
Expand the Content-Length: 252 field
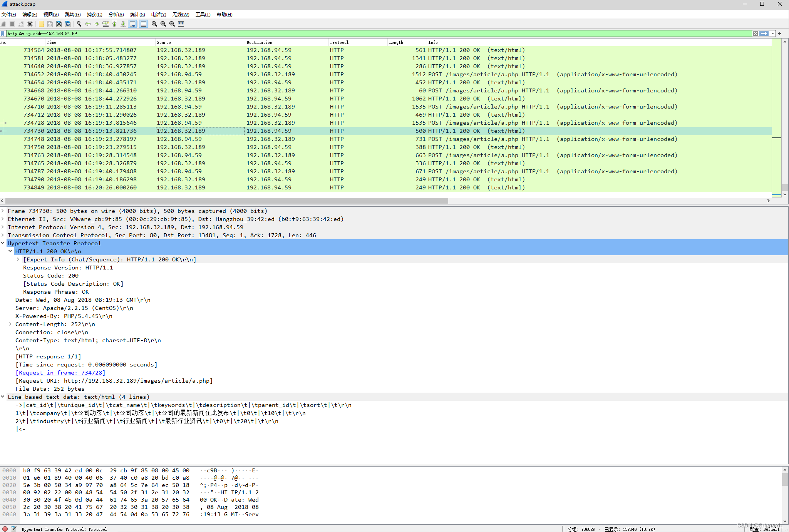pyautogui.click(x=10, y=324)
